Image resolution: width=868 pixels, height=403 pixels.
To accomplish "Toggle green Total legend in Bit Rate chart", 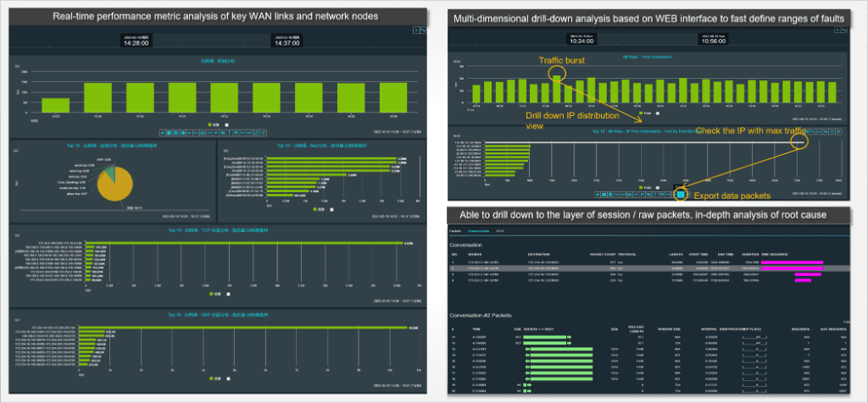I will click(645, 113).
